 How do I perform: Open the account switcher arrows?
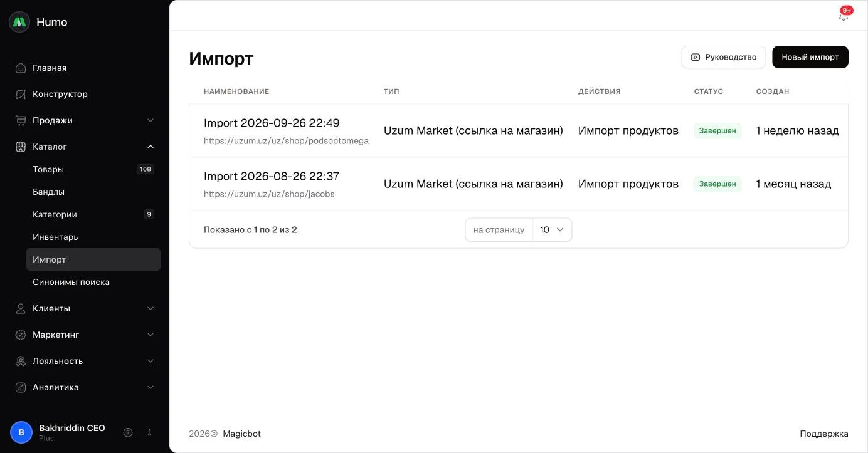point(149,432)
